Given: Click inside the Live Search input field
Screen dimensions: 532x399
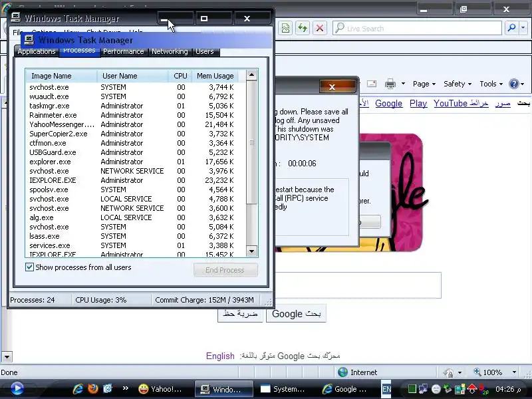Looking at the screenshot, I should [x=418, y=28].
